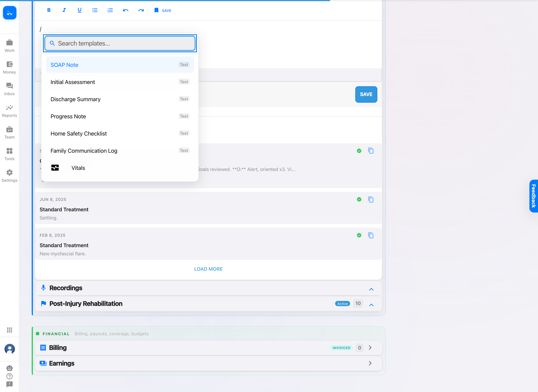The width and height of the screenshot is (538, 392).
Task: Select the SOAP Note template
Action: pyautogui.click(x=120, y=65)
